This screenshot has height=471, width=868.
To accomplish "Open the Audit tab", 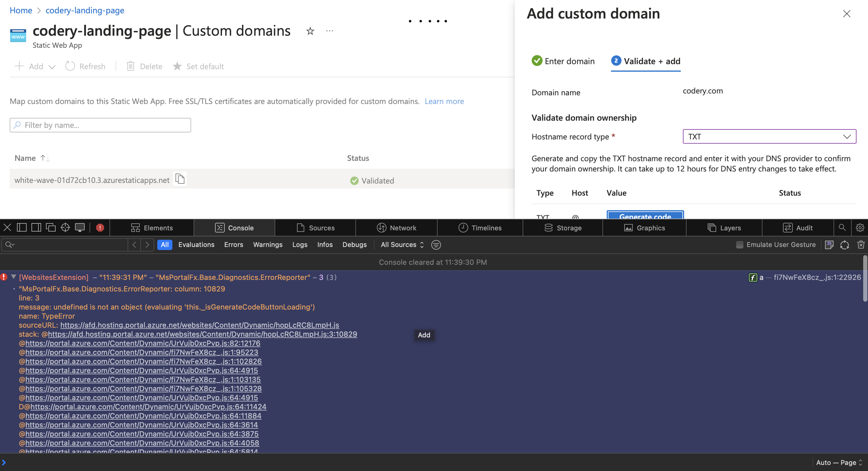I will point(798,228).
